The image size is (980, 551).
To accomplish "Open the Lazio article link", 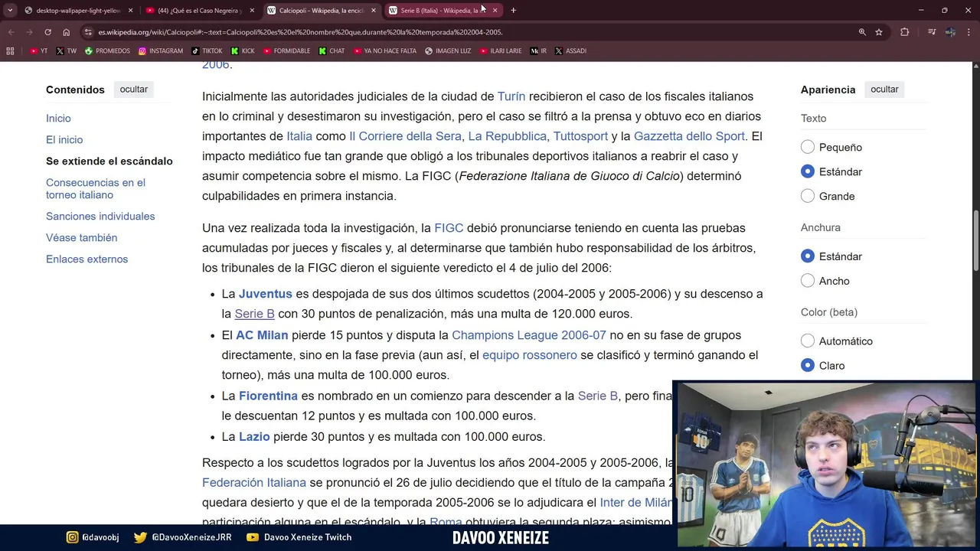I will (x=254, y=437).
